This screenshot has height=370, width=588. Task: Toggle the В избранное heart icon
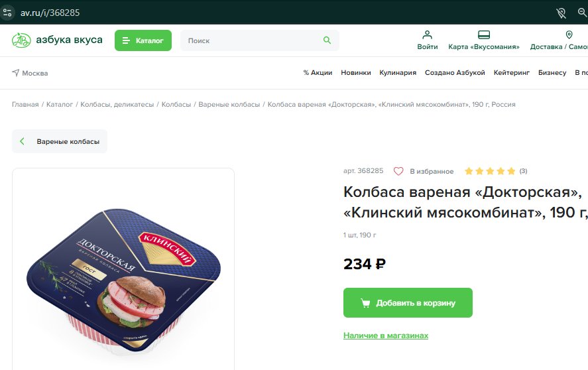[x=398, y=171]
